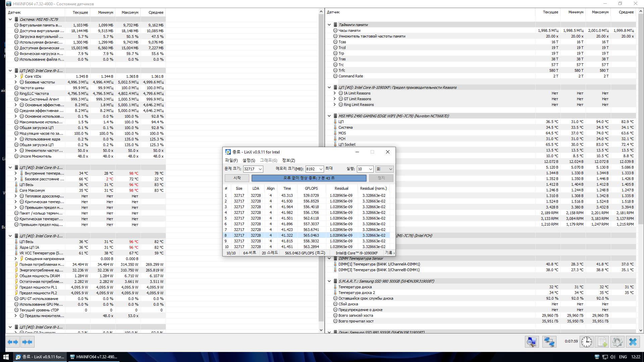
Task: Open the system summary monitor-magnifier icon
Action: pyautogui.click(x=532, y=342)
